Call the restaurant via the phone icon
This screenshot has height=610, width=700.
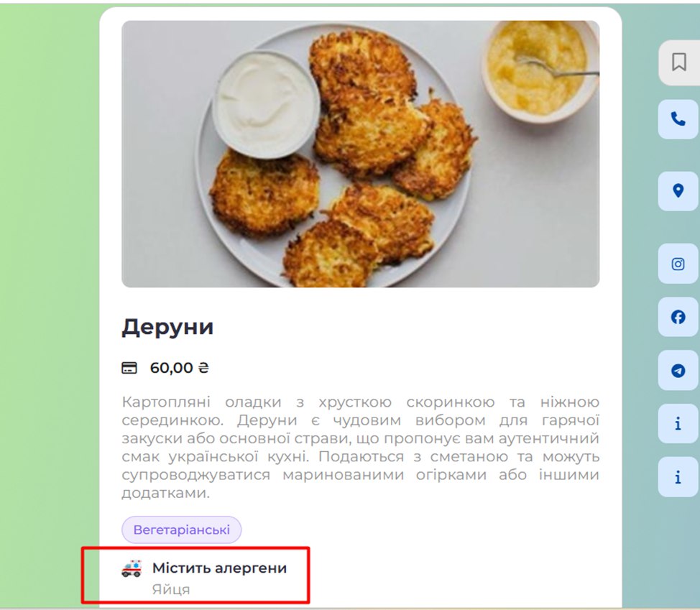click(x=678, y=119)
